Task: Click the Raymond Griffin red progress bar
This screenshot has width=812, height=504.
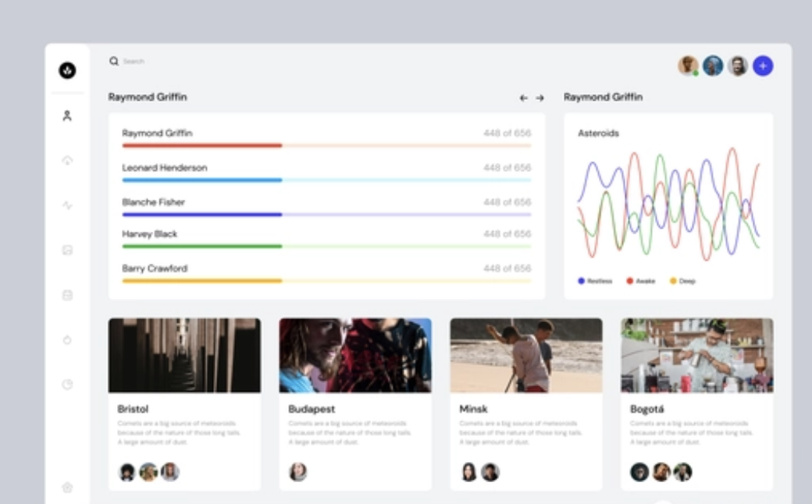Action: coord(327,145)
